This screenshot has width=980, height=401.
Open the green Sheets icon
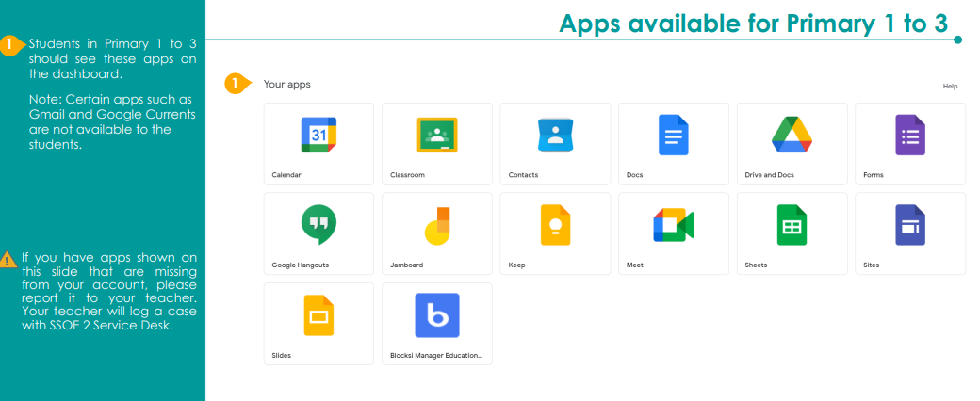click(x=792, y=225)
